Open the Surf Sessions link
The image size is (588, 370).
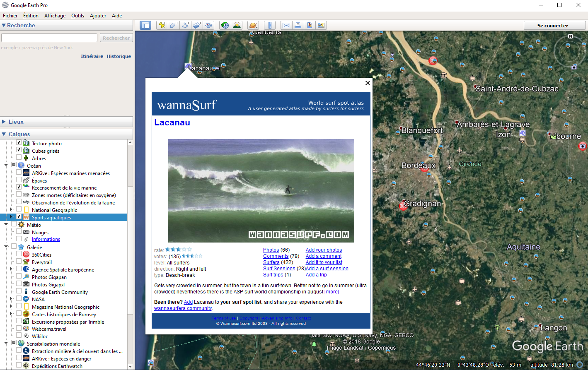pos(279,269)
